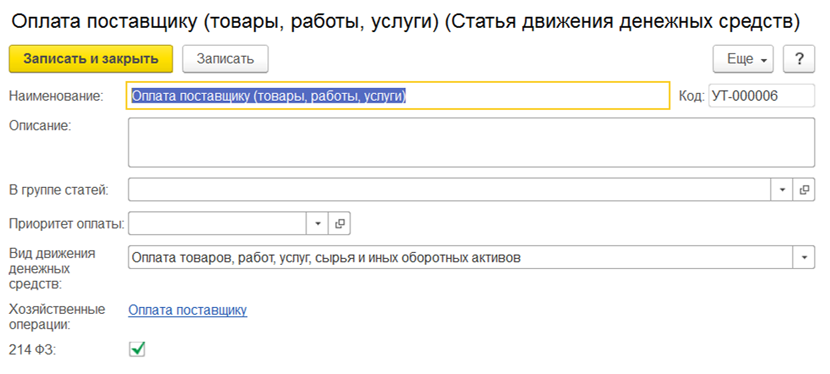830x374 pixels.
Task: Focus the 'Наименование' name field
Action: pos(398,96)
